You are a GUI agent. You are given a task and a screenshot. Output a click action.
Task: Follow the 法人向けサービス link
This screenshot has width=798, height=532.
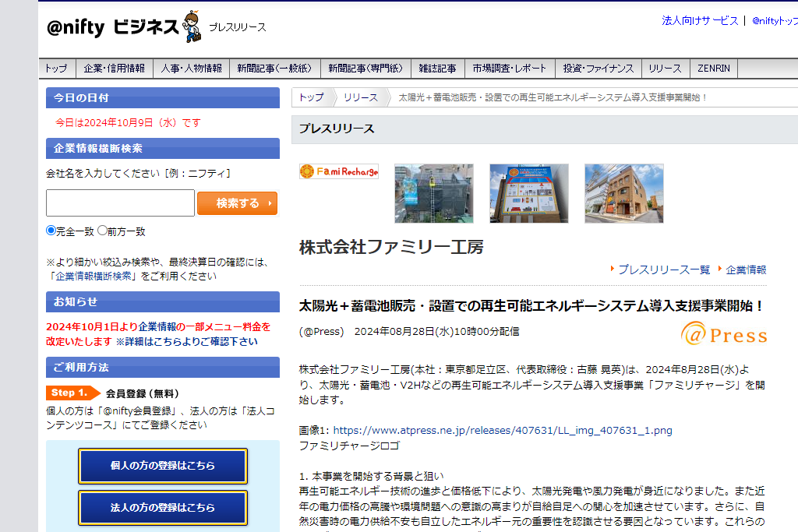pyautogui.click(x=700, y=21)
